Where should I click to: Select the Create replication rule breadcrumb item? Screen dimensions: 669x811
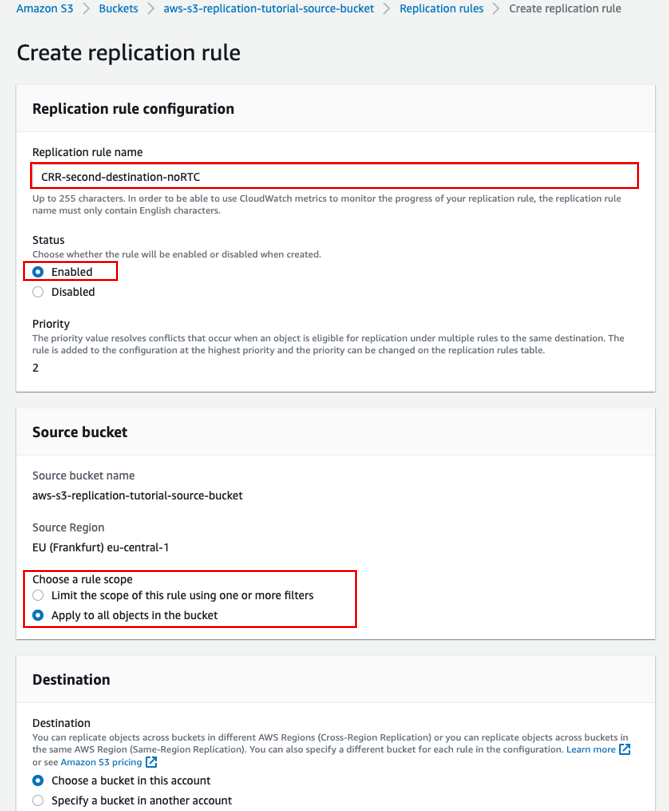point(565,8)
